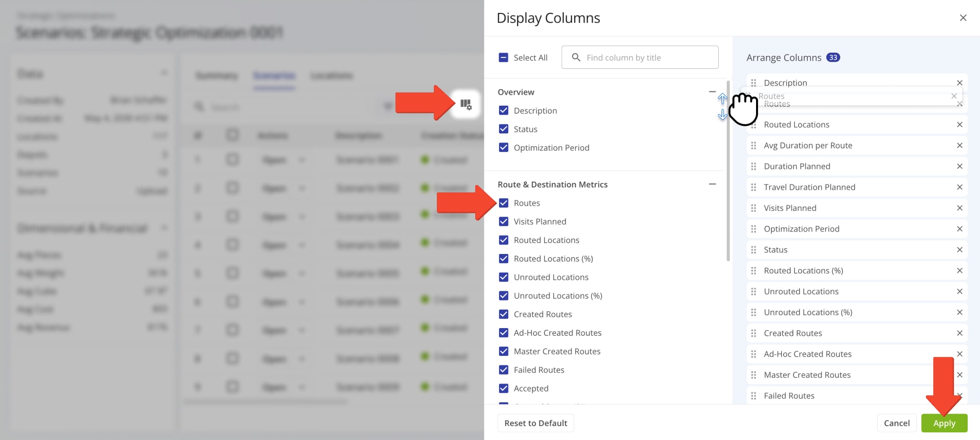The image size is (980, 440).
Task: Close the Display Columns panel
Action: 963,18
